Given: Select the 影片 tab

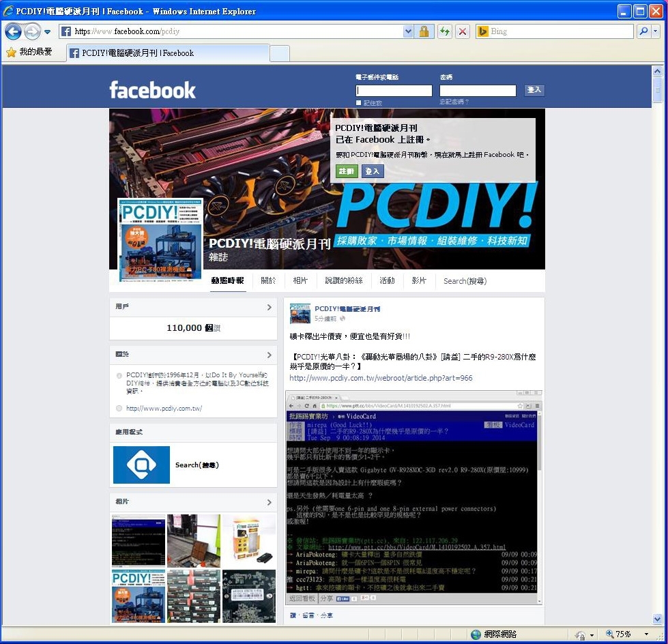Looking at the screenshot, I should pos(419,280).
